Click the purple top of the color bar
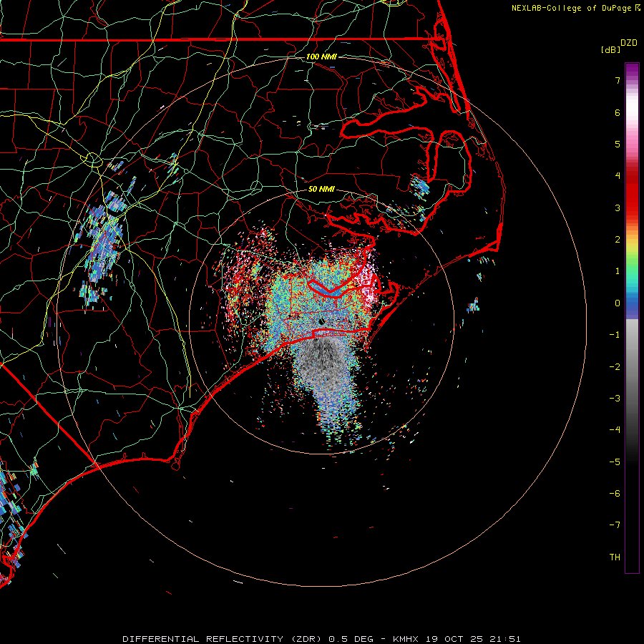644x644 pixels. coord(632,71)
